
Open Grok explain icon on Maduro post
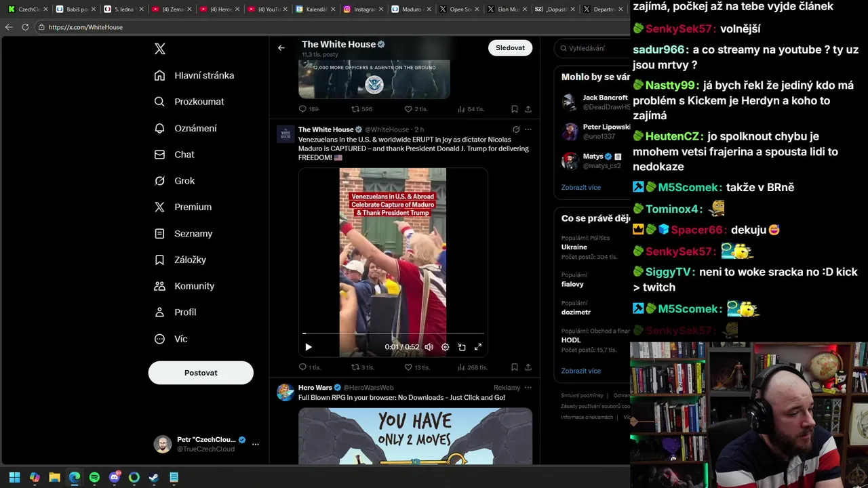[x=516, y=129]
